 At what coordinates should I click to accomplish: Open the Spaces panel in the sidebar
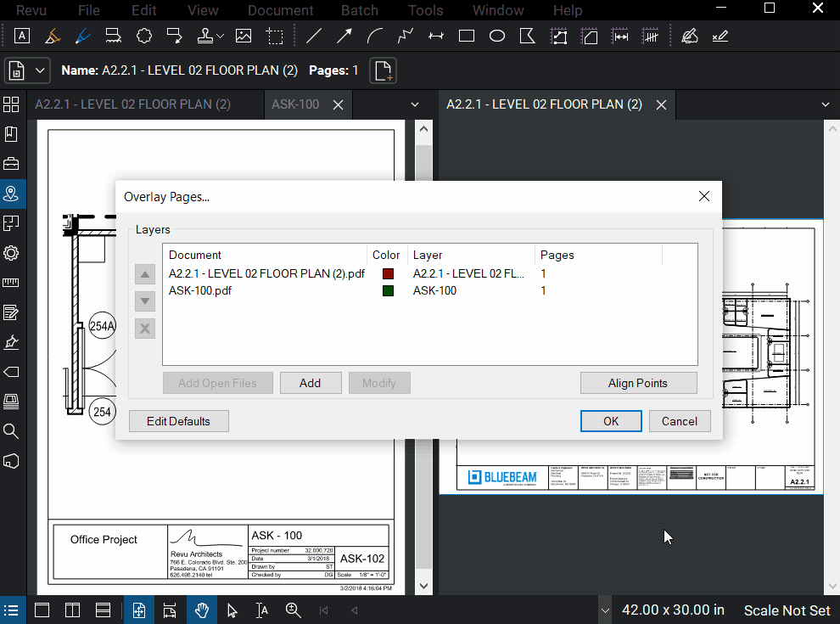click(x=13, y=194)
